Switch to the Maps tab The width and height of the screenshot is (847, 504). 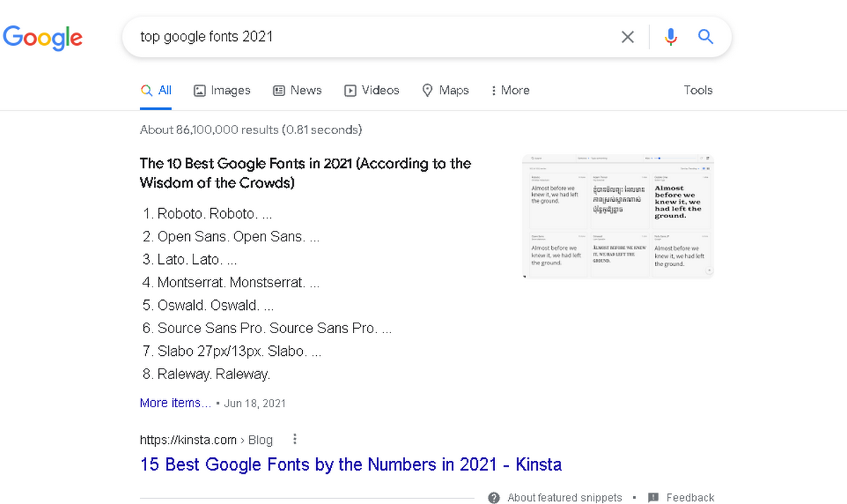(445, 90)
